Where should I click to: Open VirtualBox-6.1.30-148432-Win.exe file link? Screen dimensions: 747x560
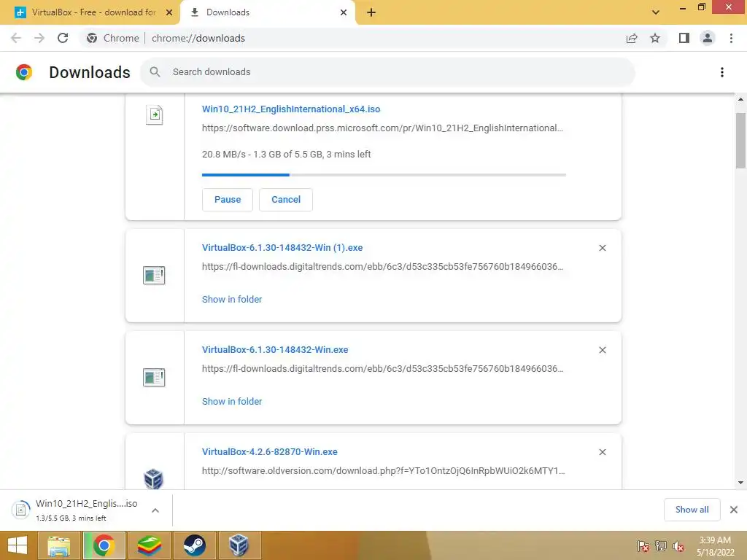[275, 349]
